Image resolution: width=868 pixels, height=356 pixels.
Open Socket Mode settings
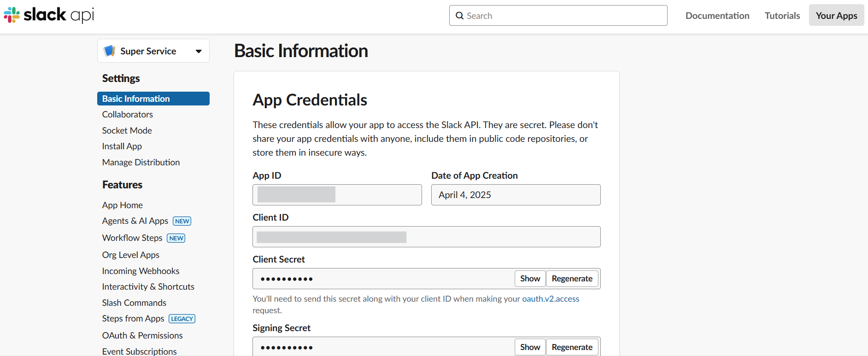pos(127,130)
